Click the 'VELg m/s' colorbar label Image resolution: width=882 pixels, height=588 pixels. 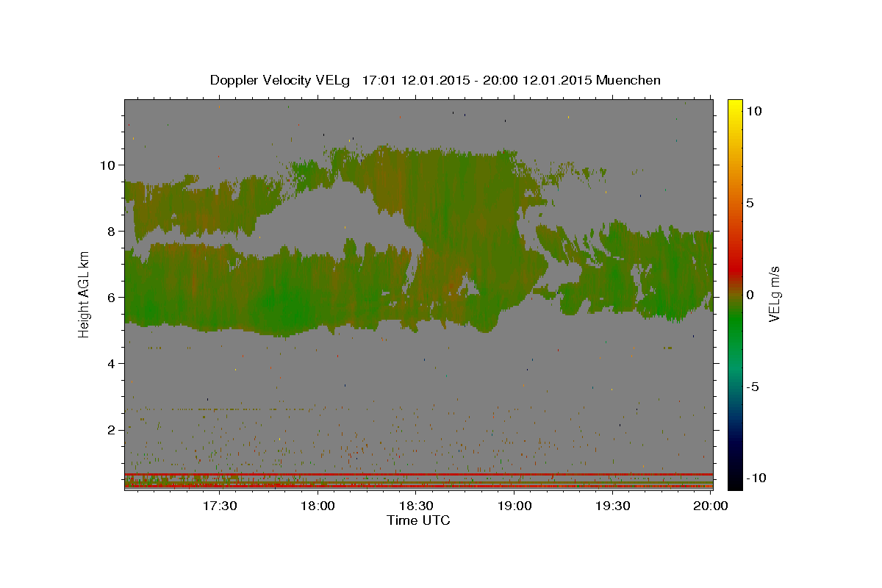click(774, 295)
